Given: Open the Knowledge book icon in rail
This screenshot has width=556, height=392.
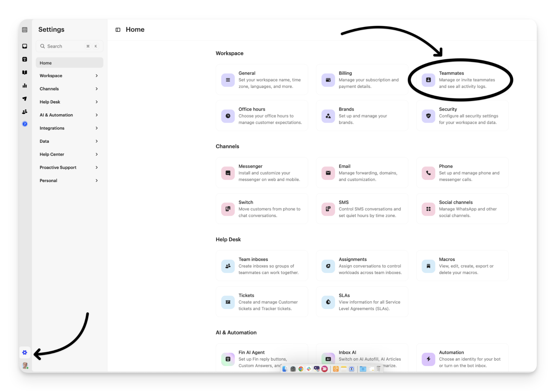Looking at the screenshot, I should [25, 72].
